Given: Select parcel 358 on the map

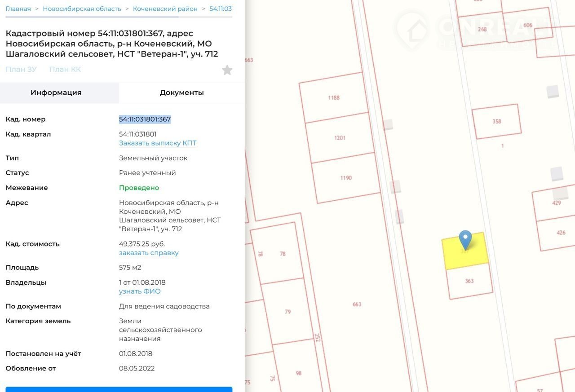Looking at the screenshot, I should click(x=496, y=122).
